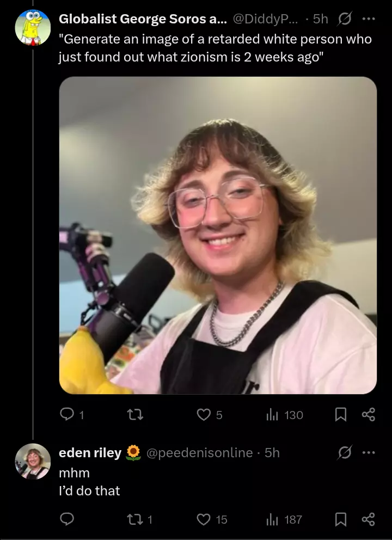Open more options menu on first post

tap(369, 19)
